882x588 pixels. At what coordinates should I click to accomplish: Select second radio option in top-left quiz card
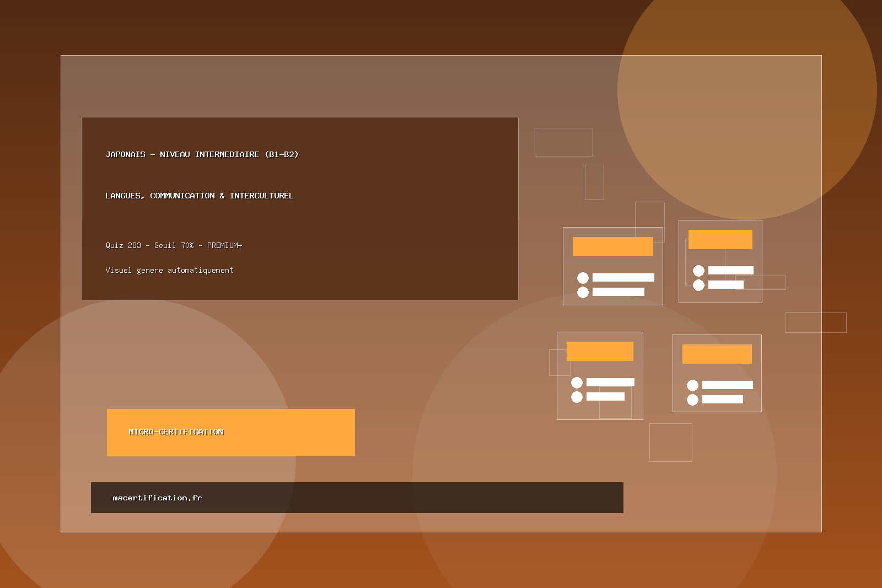[x=583, y=292]
